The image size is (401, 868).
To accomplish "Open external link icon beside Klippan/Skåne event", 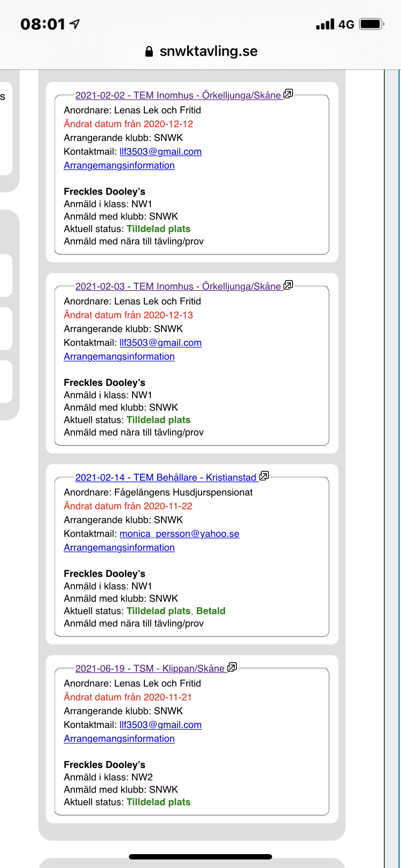I will point(232,668).
